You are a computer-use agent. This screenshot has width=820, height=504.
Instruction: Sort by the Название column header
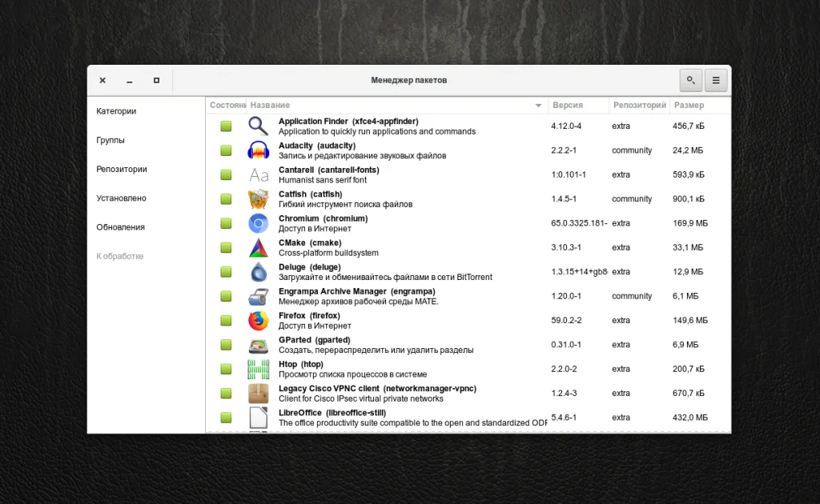(x=397, y=105)
